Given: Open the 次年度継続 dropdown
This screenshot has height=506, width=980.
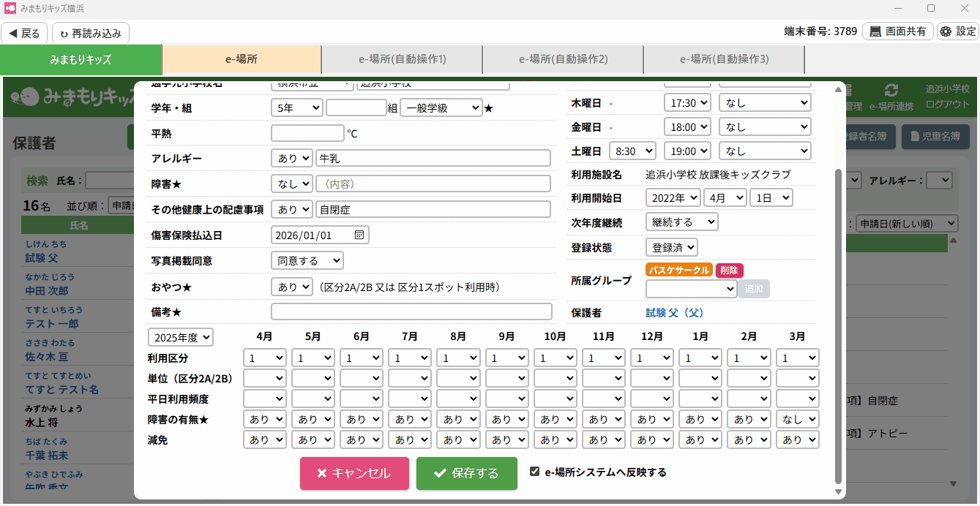Looking at the screenshot, I should (681, 222).
